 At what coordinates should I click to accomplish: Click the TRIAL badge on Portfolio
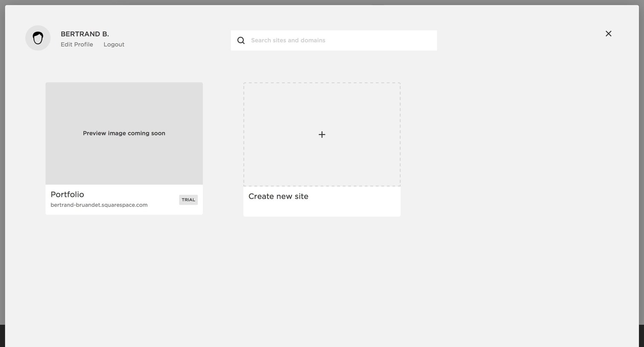[x=188, y=200]
